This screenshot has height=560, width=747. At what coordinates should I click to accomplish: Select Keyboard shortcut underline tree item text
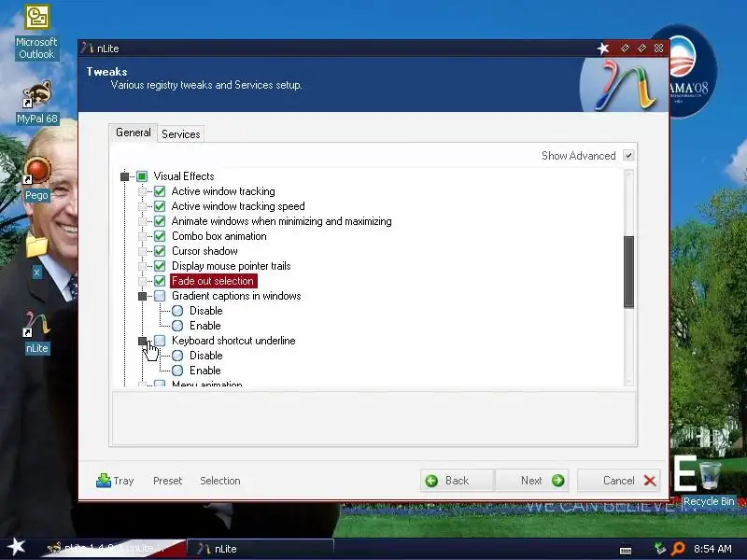pyautogui.click(x=233, y=341)
